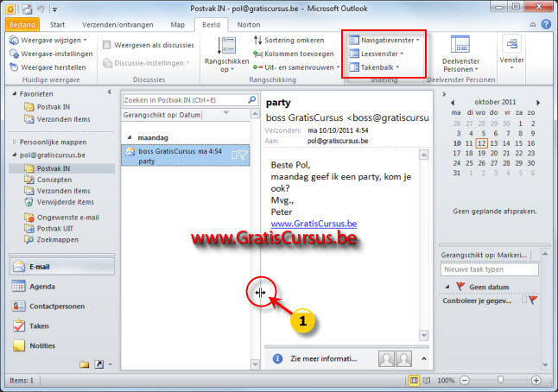The height and width of the screenshot is (392, 558).
Task: Click Kolommen toevoegen to add columns
Action: point(294,54)
